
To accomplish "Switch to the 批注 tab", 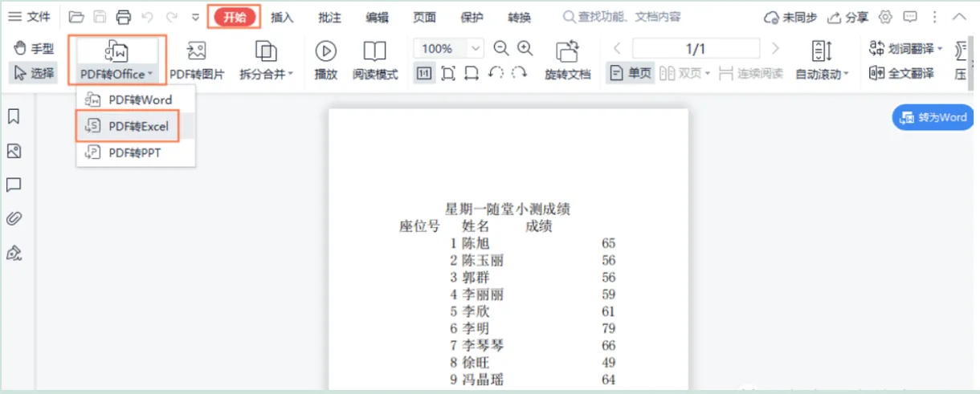I will (329, 18).
